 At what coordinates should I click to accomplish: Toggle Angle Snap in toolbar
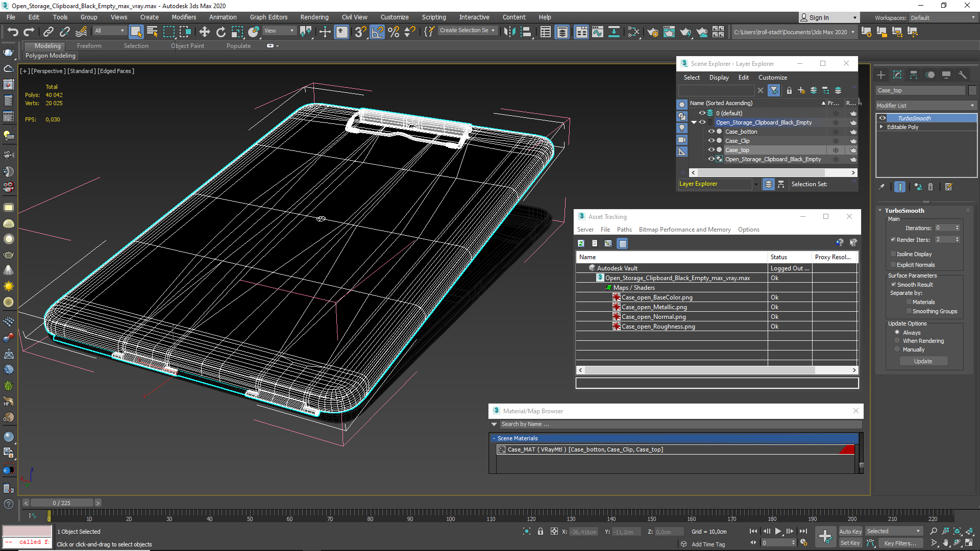[x=377, y=32]
